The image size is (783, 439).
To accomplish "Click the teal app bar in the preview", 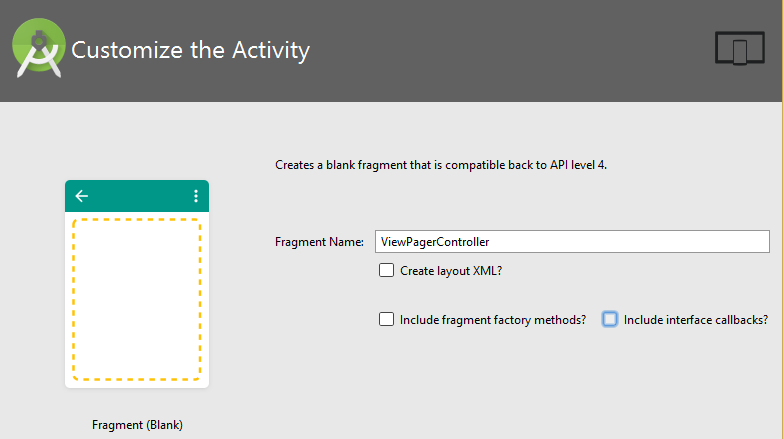I will 137,196.
